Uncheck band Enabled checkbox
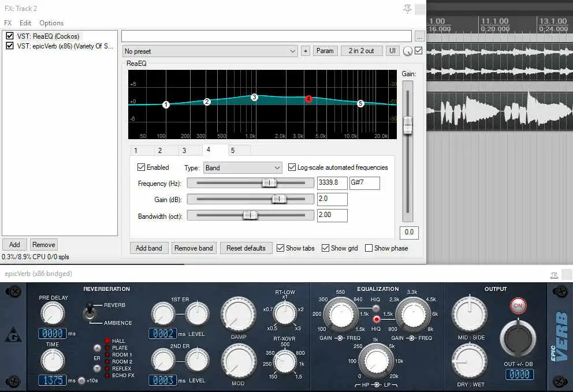This screenshot has width=573, height=392. tap(141, 167)
